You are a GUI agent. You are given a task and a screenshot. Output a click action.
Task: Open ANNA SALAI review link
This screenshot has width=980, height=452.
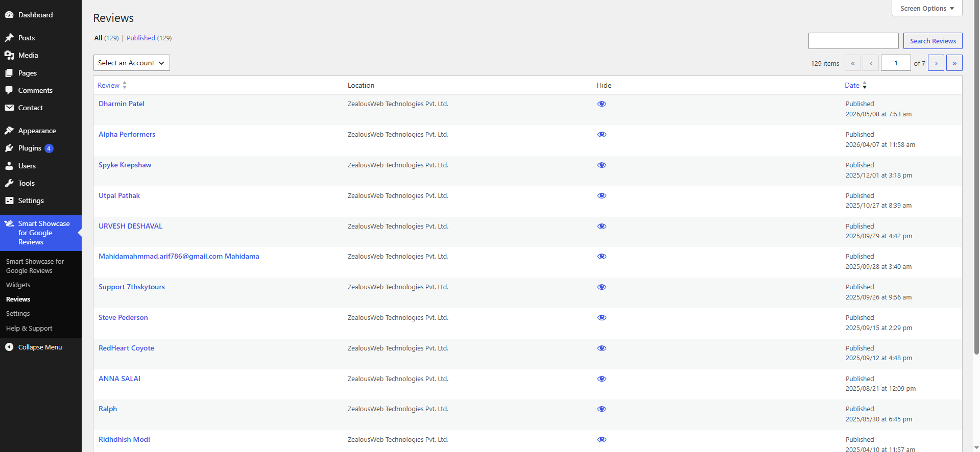(119, 379)
